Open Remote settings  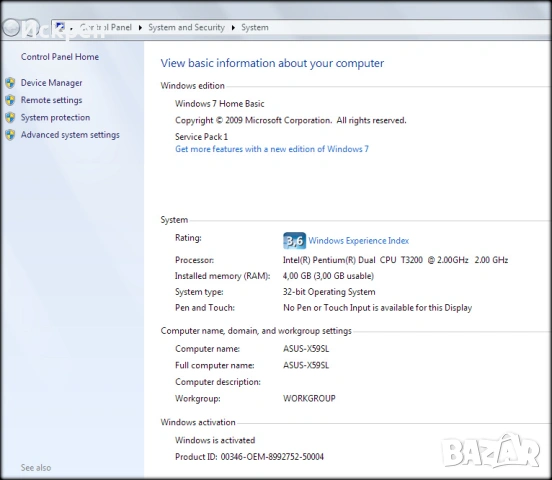tap(51, 100)
